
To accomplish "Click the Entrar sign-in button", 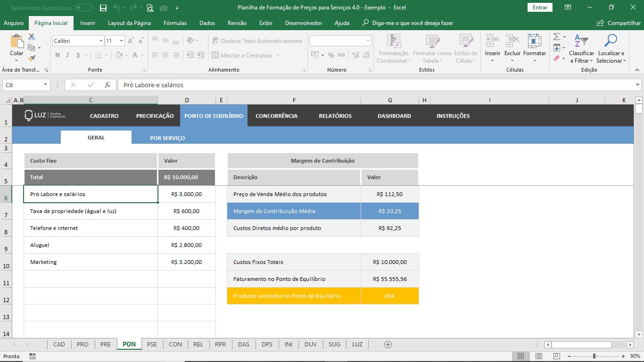I will [x=540, y=8].
